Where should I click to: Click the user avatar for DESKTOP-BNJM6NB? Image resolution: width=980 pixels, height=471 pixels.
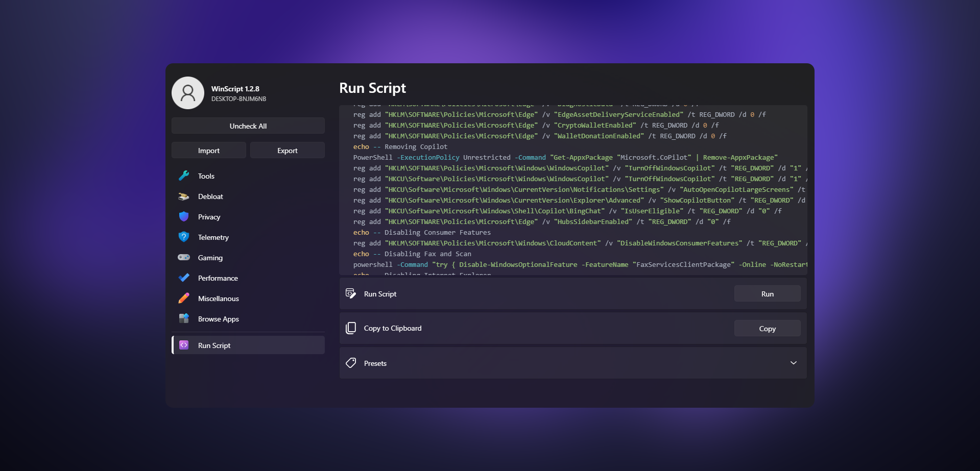tap(188, 93)
